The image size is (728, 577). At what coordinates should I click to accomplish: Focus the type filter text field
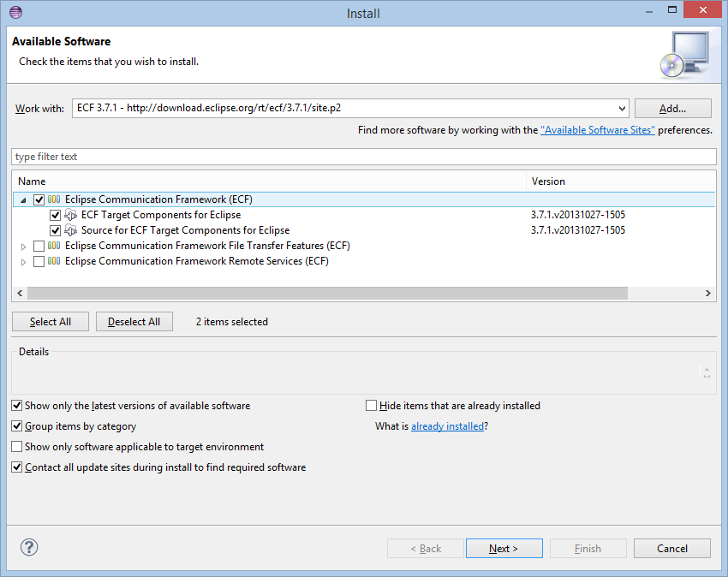tap(363, 157)
